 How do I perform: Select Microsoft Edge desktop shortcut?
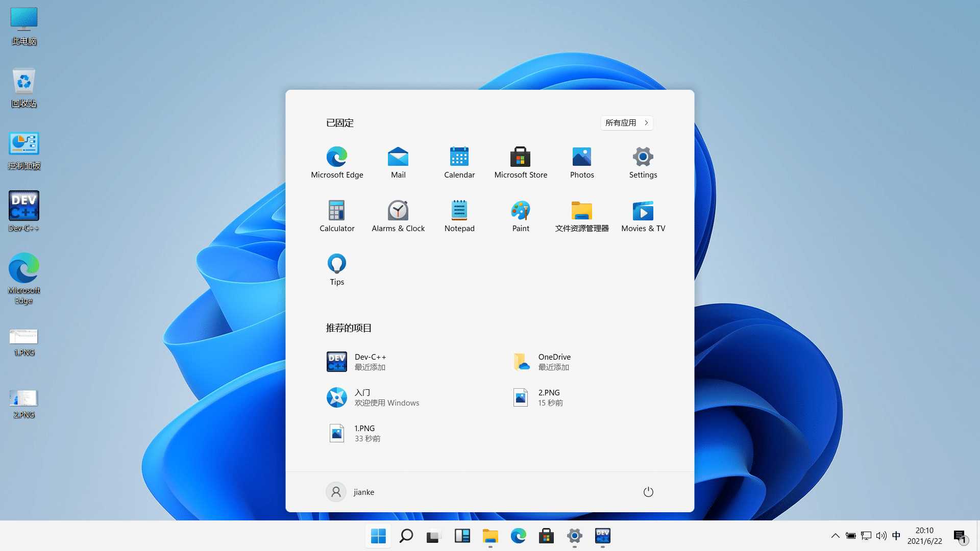[24, 279]
